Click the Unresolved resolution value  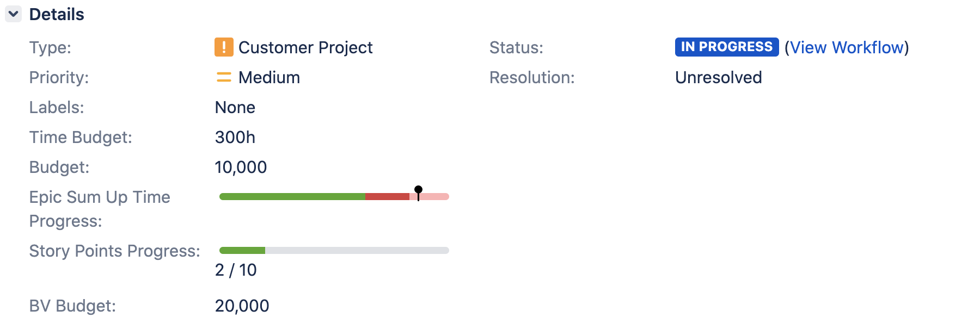coord(718,77)
